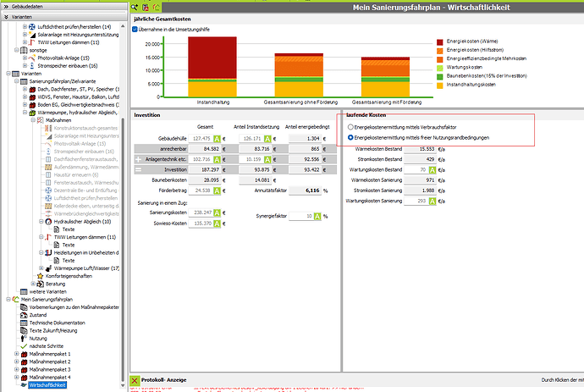
Task: Select Energiekostenermittlung mittels Verbrauchsfaktor radio button
Action: [x=350, y=127]
